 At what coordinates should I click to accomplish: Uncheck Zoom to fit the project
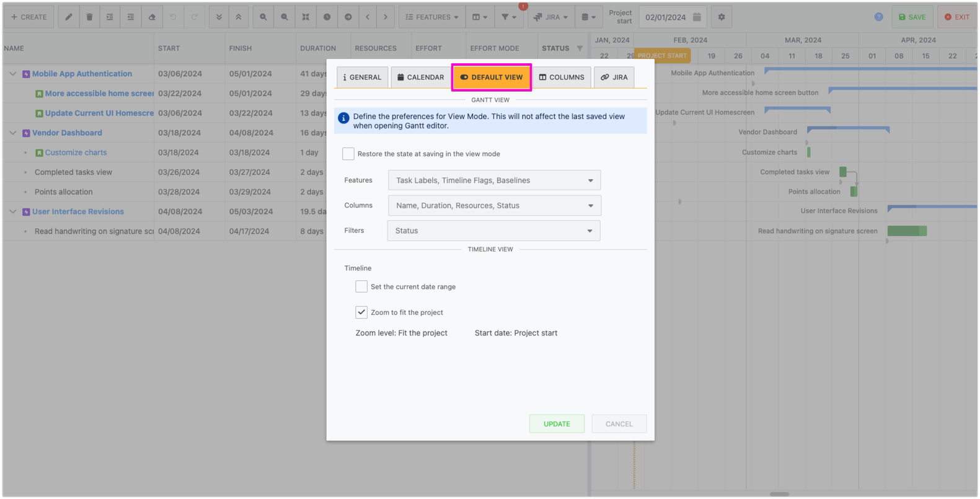coord(361,312)
